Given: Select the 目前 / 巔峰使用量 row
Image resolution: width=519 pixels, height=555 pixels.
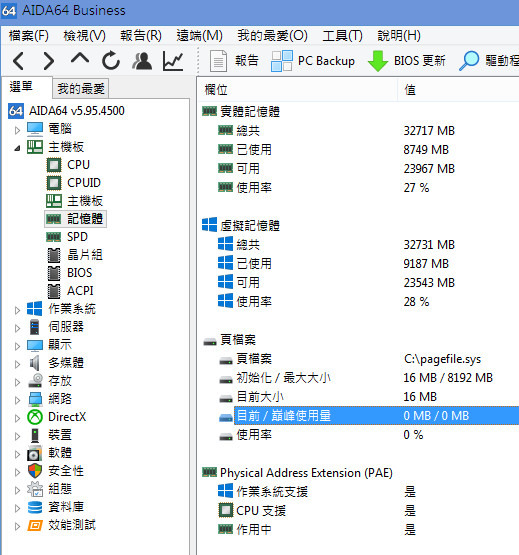Looking at the screenshot, I should pyautogui.click(x=376, y=416).
